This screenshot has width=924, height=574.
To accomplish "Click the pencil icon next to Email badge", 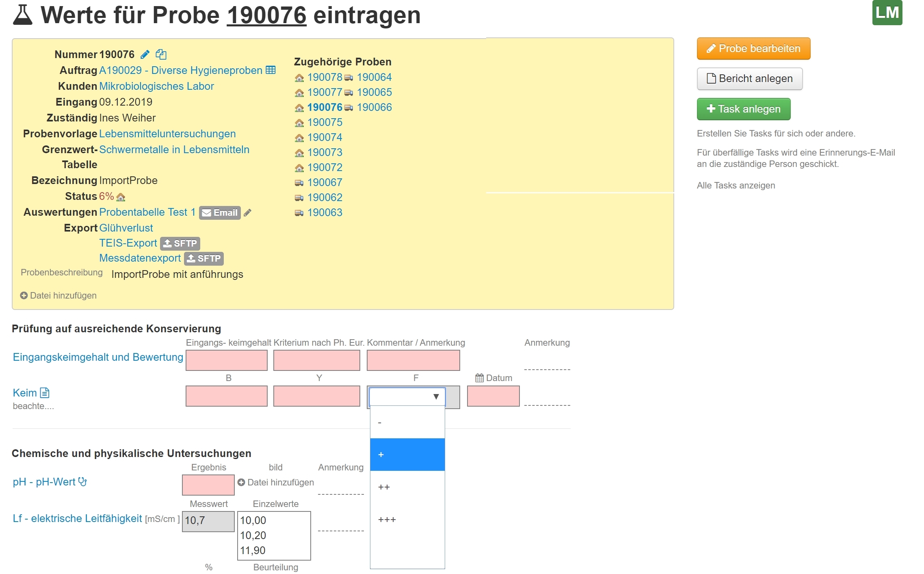I will click(247, 212).
